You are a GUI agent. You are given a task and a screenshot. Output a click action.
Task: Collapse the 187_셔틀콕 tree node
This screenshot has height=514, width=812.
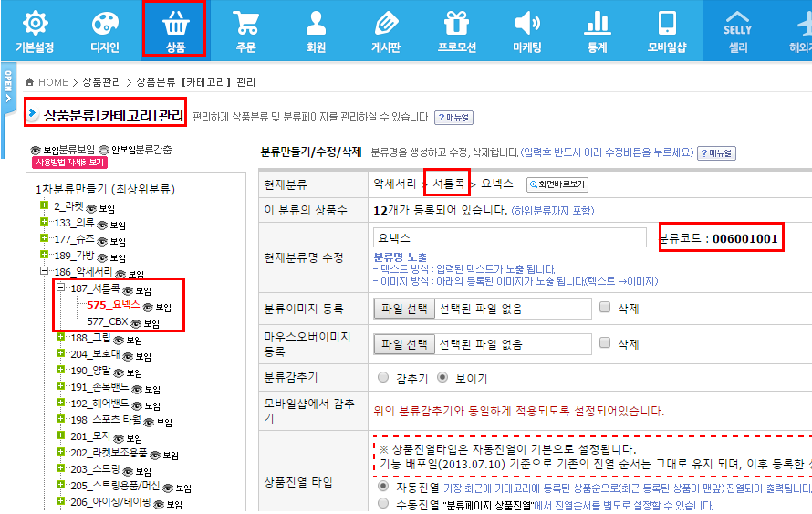(x=59, y=288)
